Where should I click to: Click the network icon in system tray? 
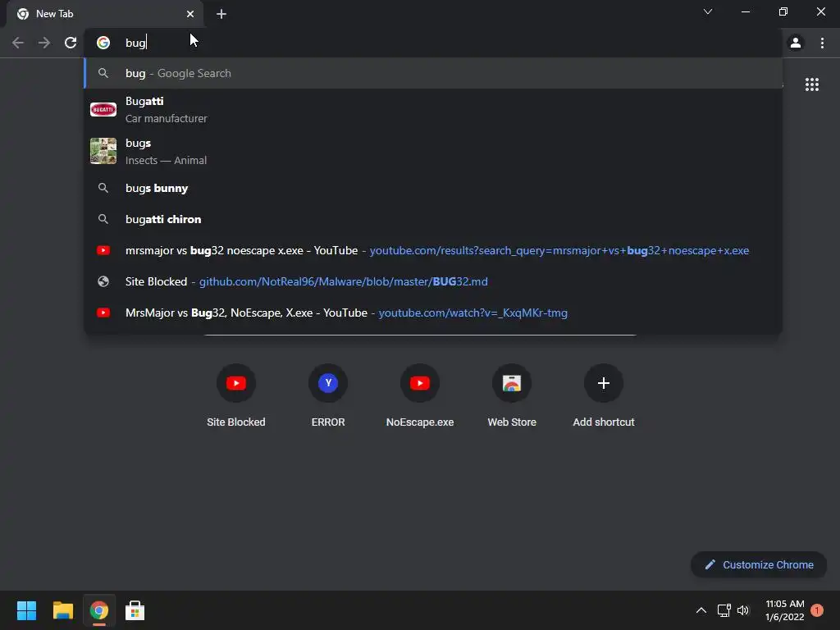[724, 610]
